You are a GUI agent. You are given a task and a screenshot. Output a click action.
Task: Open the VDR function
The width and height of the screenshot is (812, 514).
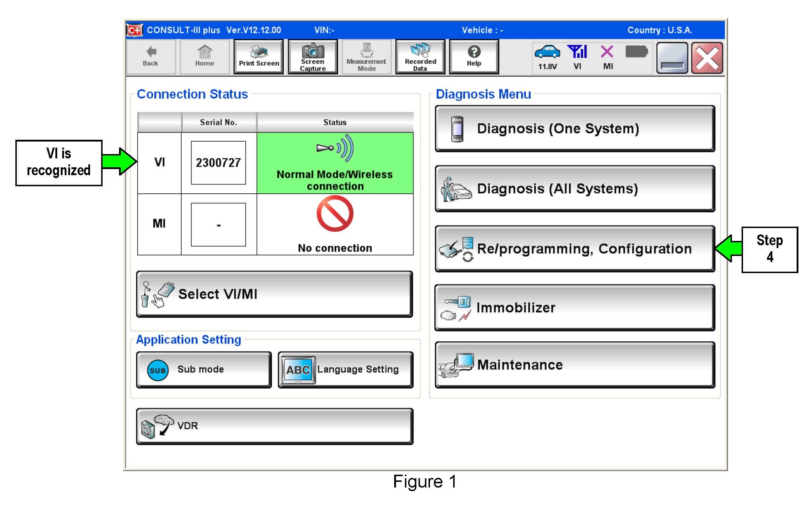pyautogui.click(x=274, y=426)
